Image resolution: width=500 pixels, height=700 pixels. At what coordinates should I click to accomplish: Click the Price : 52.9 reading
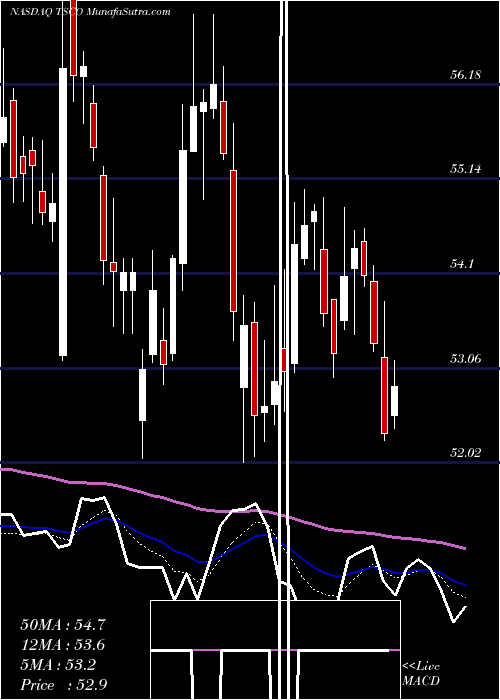coord(63,685)
